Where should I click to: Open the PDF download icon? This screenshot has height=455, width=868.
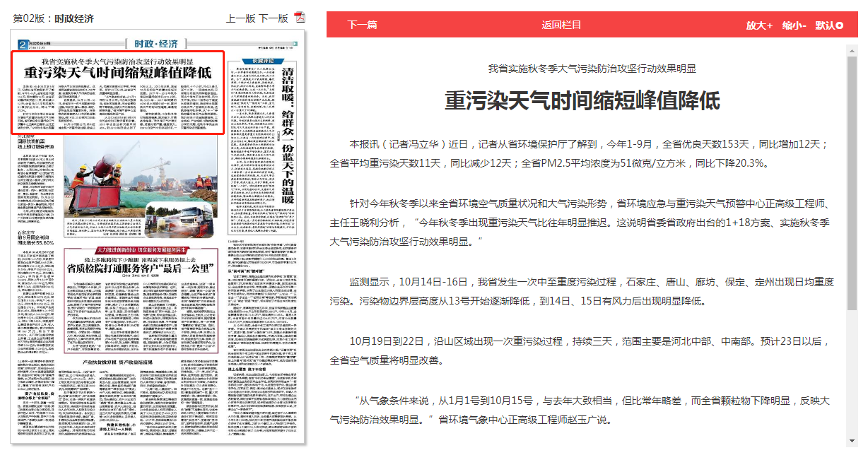300,18
